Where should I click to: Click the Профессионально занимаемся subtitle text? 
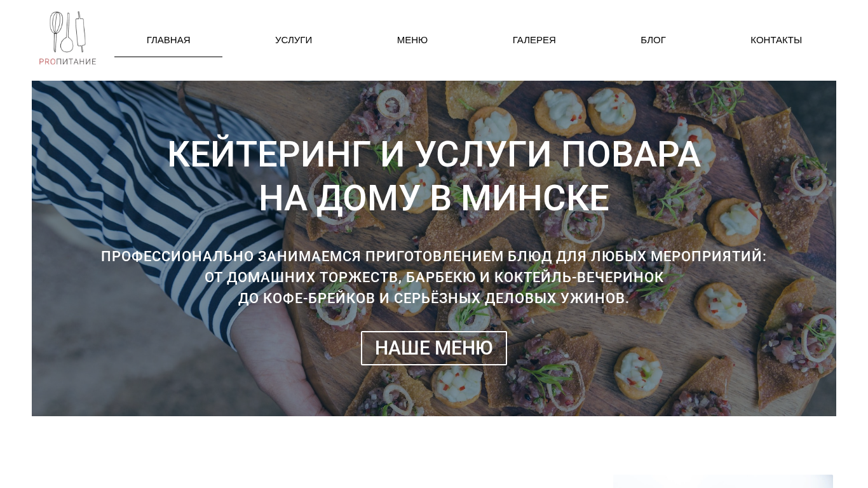pos(434,257)
